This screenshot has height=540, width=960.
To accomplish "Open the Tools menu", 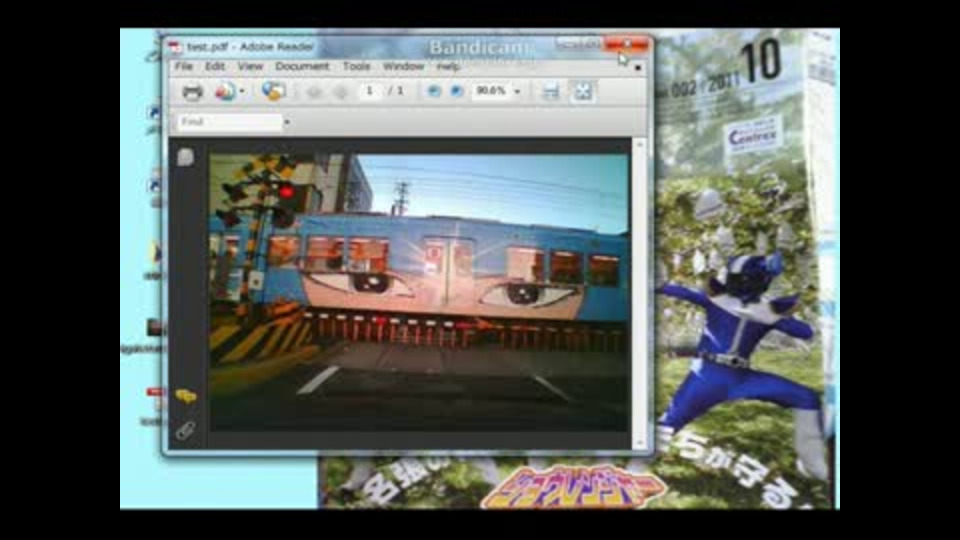I will [x=356, y=66].
